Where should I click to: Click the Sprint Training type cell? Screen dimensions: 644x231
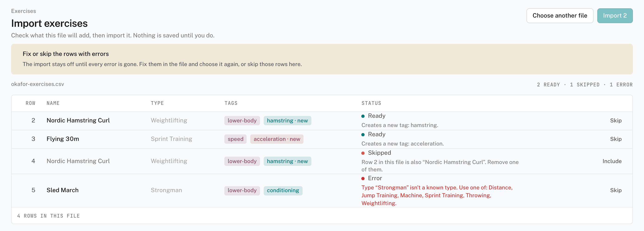click(x=171, y=139)
